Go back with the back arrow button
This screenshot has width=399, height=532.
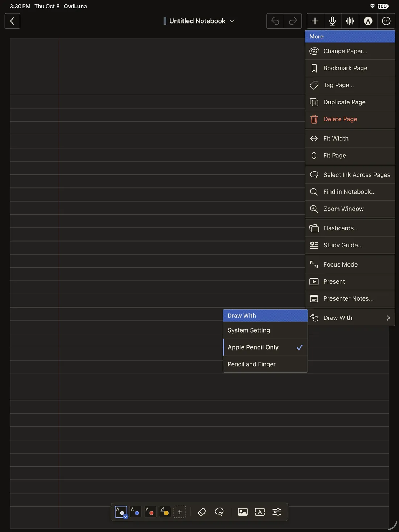12,21
